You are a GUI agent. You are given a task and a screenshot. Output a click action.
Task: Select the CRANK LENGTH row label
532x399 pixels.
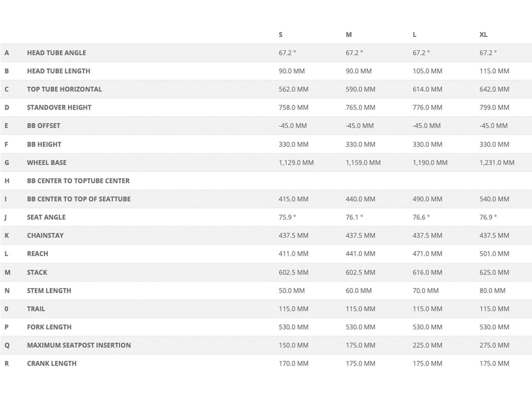click(x=52, y=363)
